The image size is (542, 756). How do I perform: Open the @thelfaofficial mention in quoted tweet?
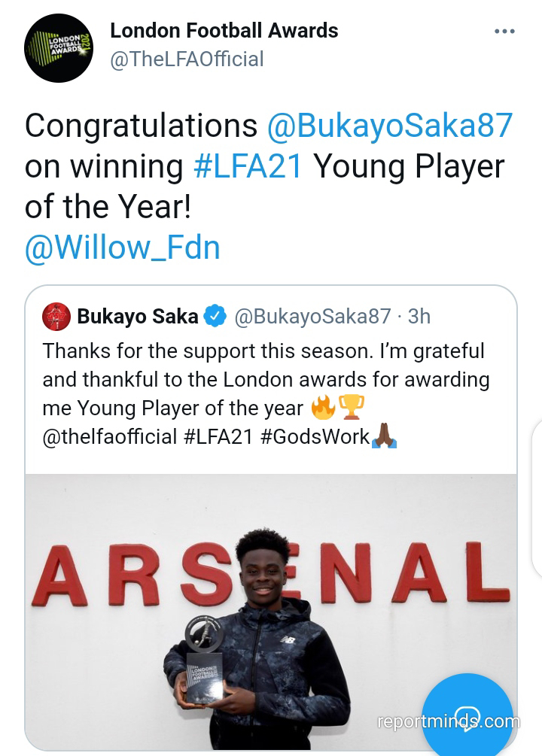point(110,436)
